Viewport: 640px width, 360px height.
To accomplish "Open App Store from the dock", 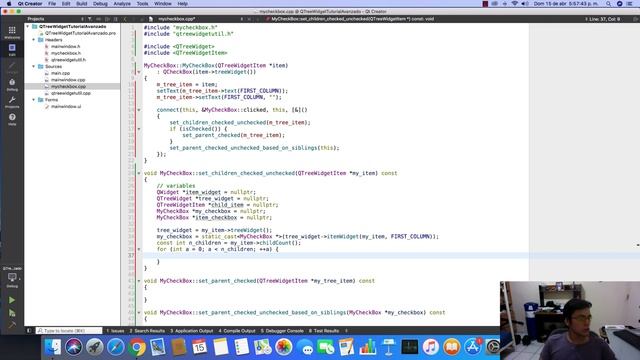I will pos(472,347).
